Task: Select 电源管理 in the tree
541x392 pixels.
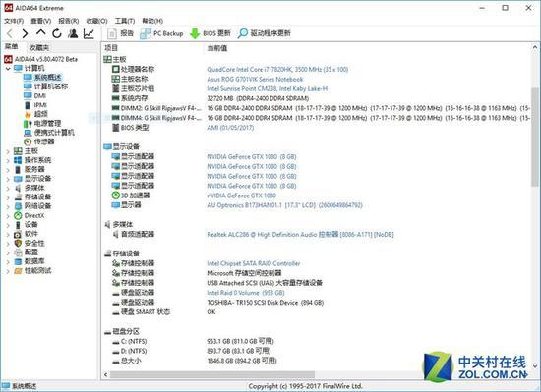Action: 42,124
